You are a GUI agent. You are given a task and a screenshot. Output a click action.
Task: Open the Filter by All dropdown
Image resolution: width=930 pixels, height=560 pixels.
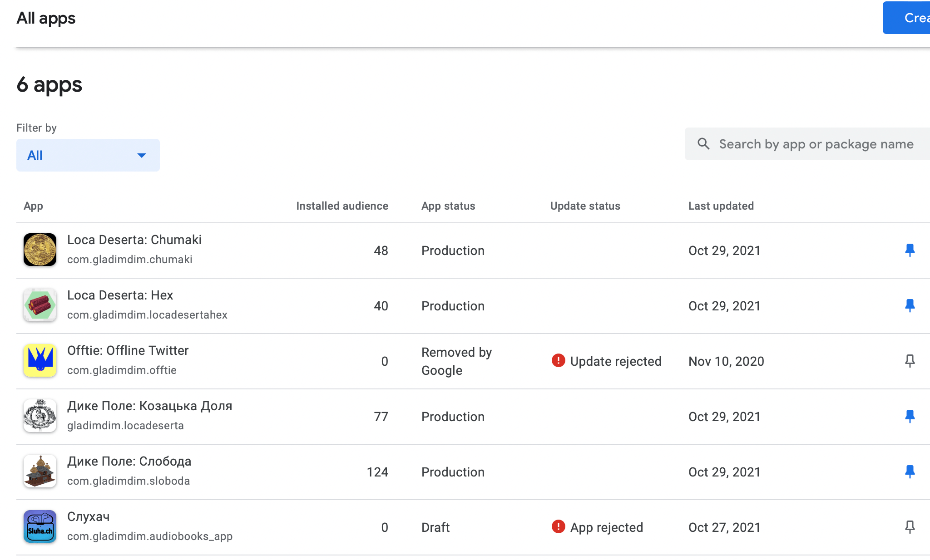[x=88, y=155]
